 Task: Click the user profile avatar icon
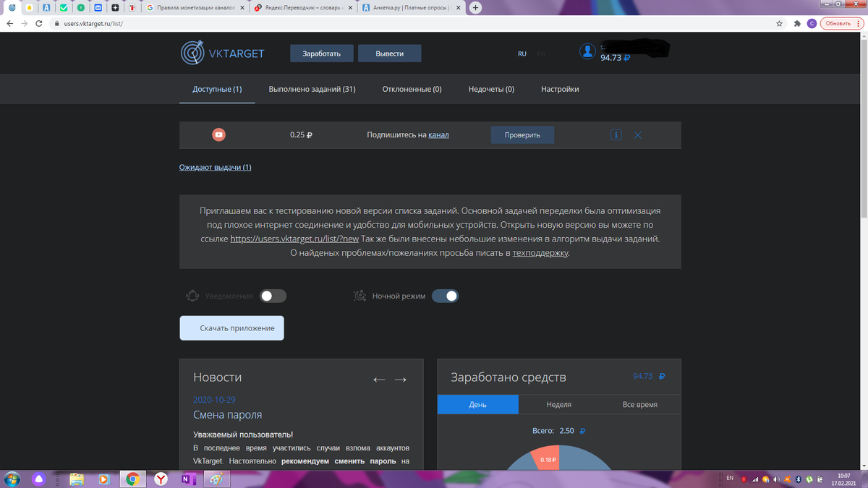click(x=588, y=51)
